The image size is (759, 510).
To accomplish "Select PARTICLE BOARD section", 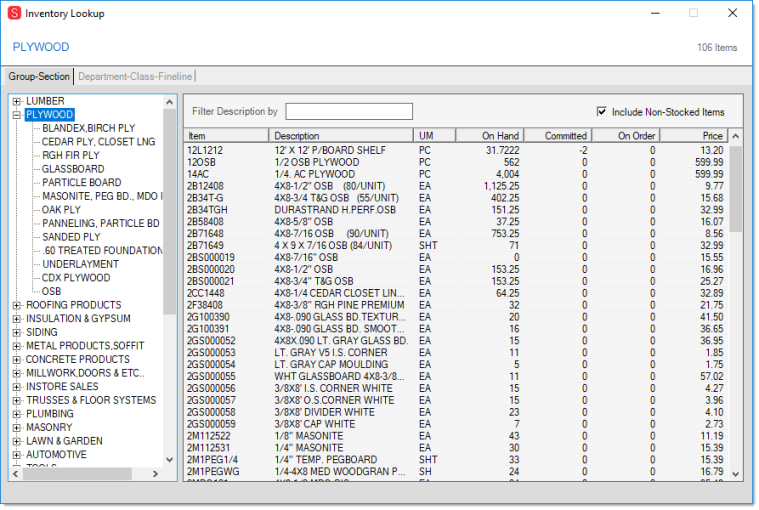I will (82, 182).
